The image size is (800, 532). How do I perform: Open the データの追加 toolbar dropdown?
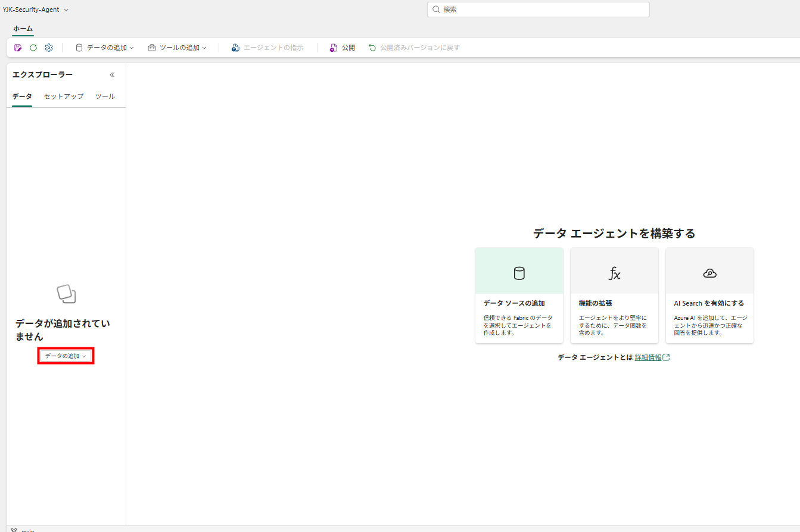(x=105, y=48)
